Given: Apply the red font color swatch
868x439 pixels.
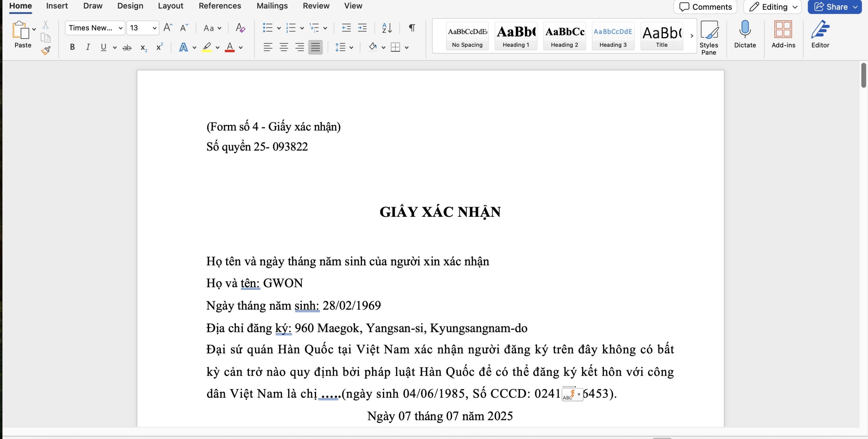Looking at the screenshot, I should [x=230, y=47].
